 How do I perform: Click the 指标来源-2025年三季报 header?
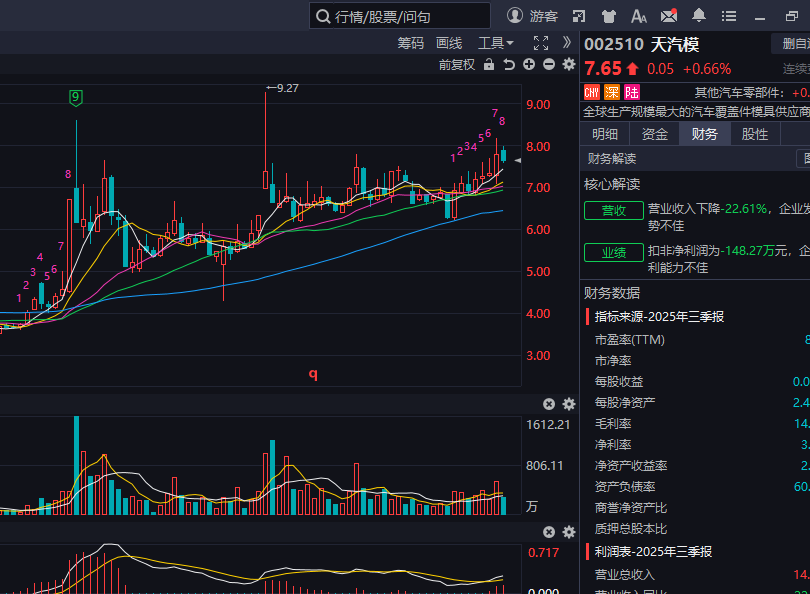tap(659, 317)
